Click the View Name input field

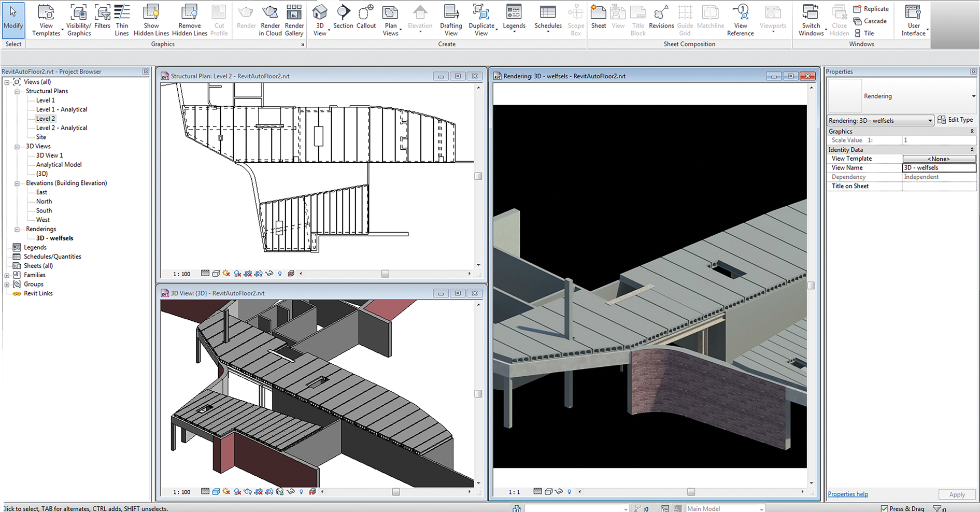pyautogui.click(x=939, y=168)
